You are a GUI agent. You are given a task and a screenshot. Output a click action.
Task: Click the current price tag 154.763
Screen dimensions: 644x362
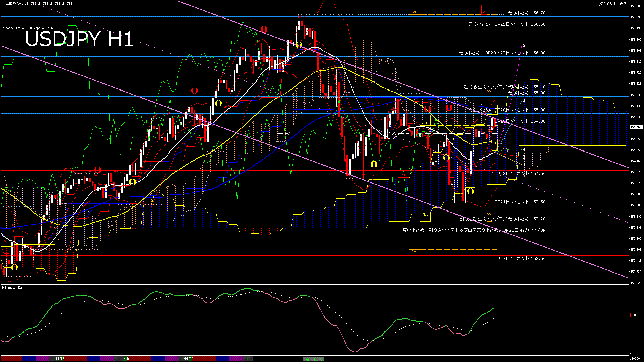[636, 127]
